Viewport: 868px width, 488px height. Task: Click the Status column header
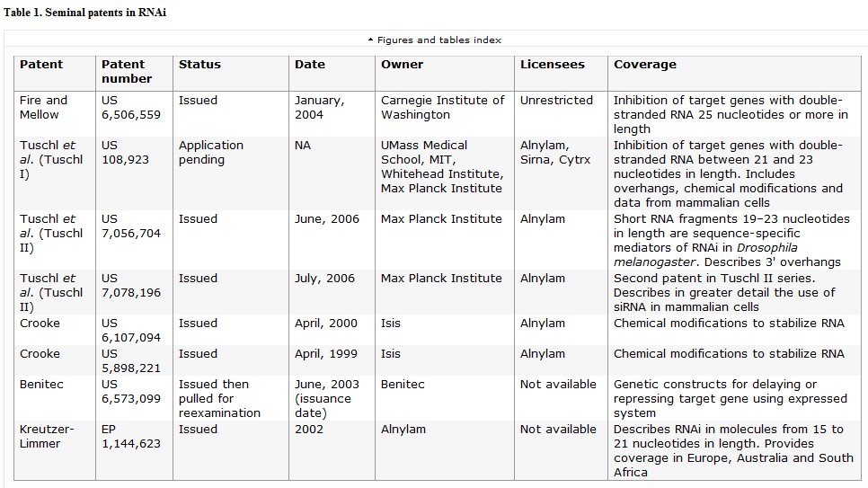199,65
